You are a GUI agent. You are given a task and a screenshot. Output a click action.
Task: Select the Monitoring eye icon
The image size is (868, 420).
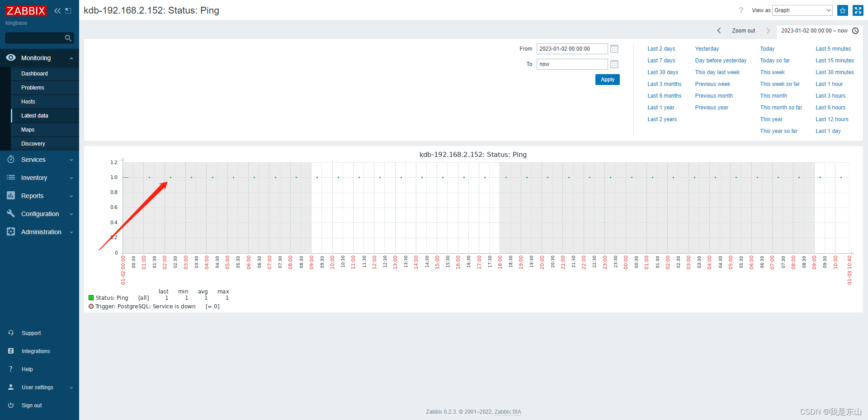pyautogui.click(x=11, y=58)
